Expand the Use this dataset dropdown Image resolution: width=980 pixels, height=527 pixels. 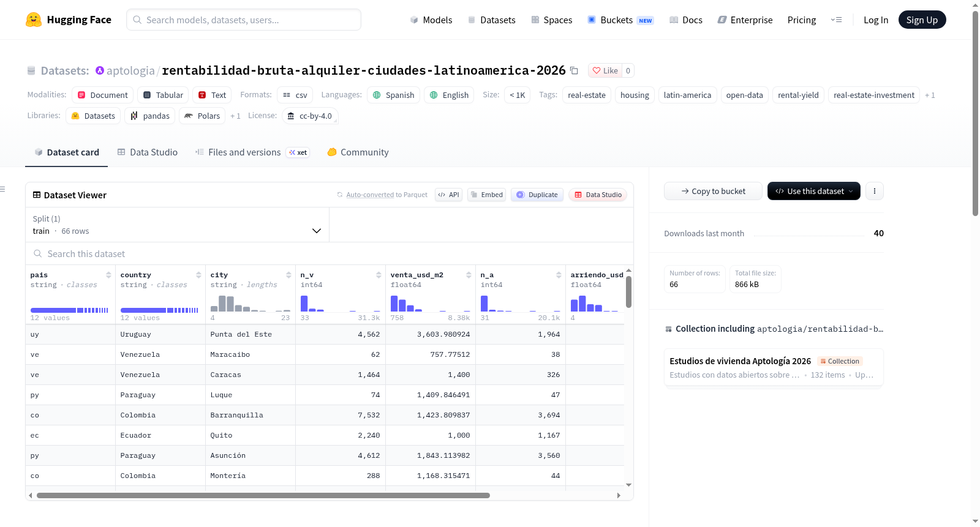click(814, 191)
